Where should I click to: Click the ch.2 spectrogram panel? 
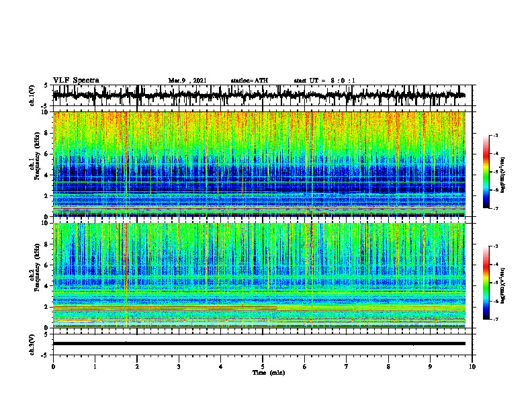click(x=259, y=275)
